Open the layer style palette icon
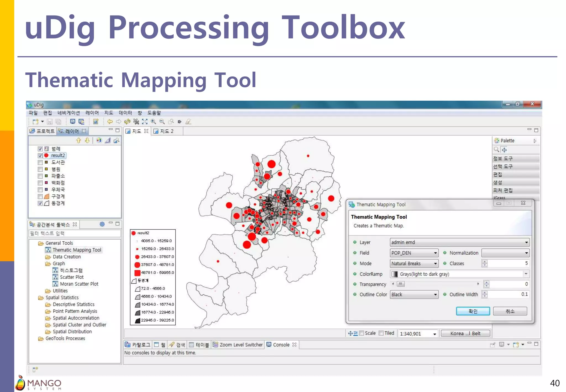 point(99,140)
